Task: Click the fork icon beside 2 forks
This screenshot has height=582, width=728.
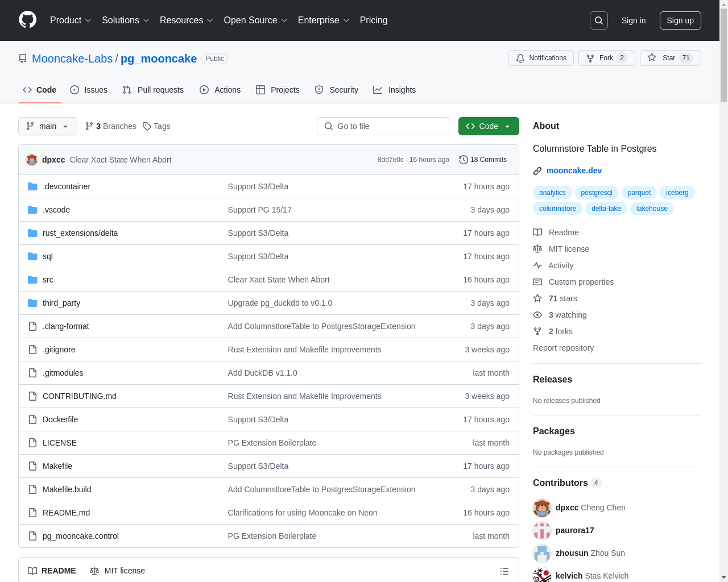Action: pyautogui.click(x=537, y=331)
